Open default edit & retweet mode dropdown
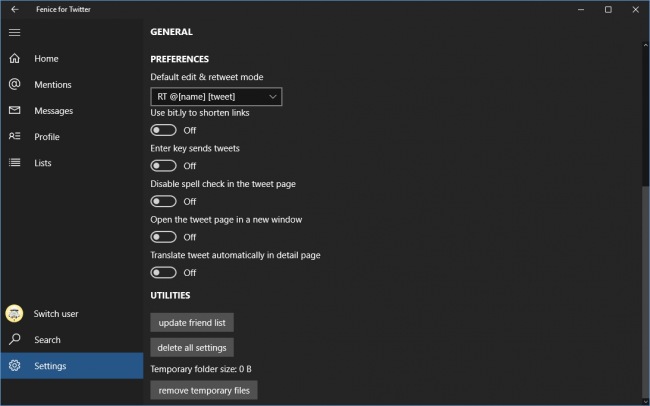Viewport: 650px width, 406px height. (216, 97)
